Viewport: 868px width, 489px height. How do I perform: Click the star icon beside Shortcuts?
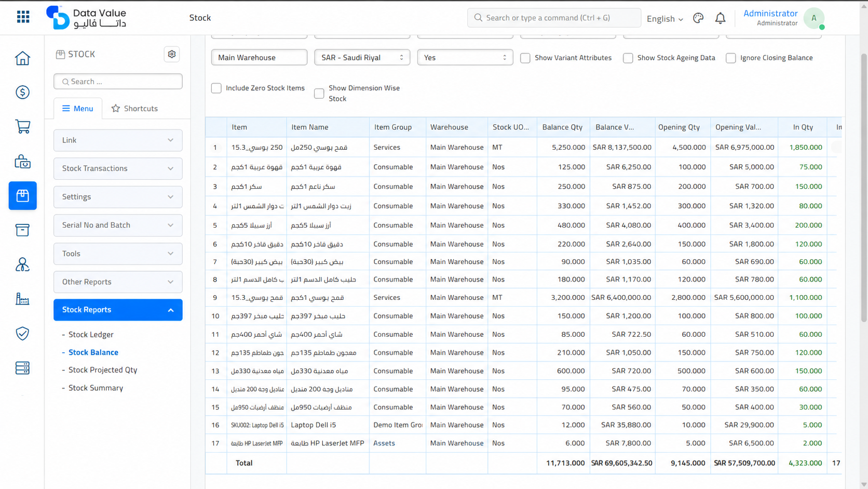116,109
